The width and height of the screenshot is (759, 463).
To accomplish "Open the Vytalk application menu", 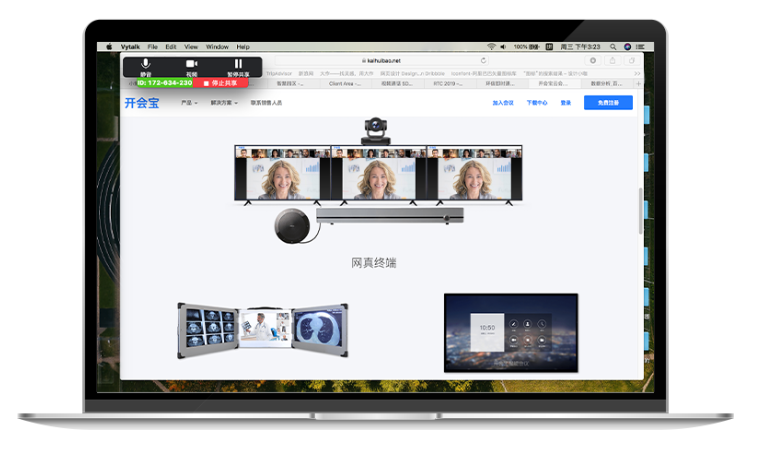I will point(130,47).
